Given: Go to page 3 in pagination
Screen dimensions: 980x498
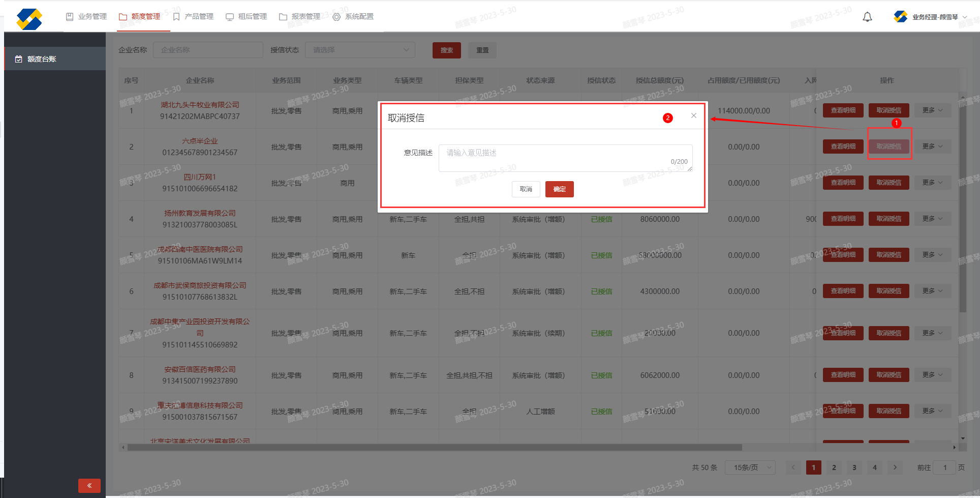Looking at the screenshot, I should (x=854, y=467).
